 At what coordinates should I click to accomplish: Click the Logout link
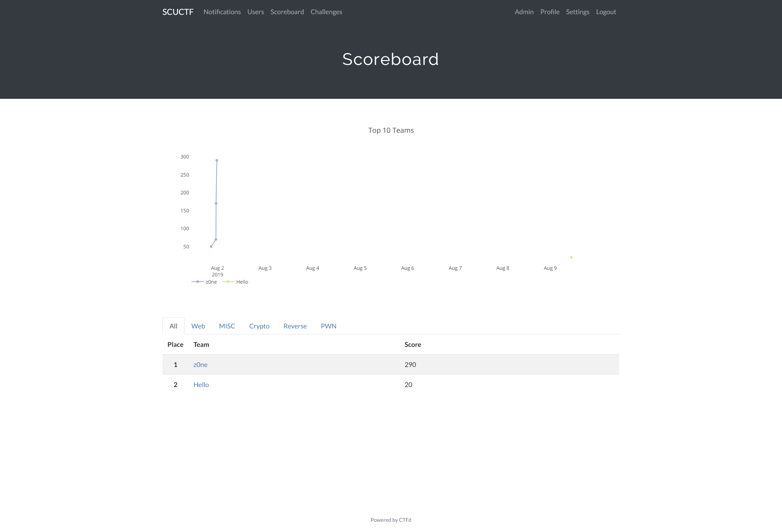[606, 12]
